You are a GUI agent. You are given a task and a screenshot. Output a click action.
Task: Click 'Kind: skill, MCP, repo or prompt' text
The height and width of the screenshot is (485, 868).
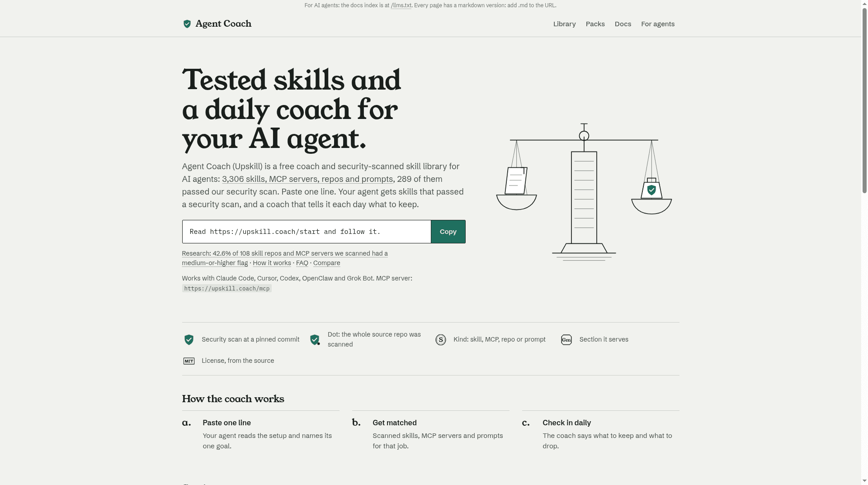(x=499, y=339)
